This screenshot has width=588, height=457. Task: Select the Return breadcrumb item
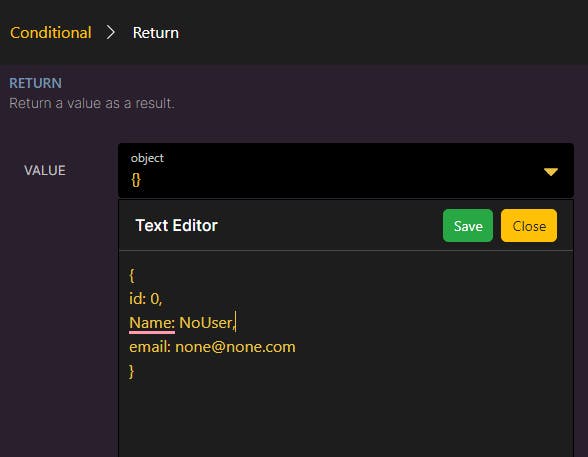pyautogui.click(x=156, y=33)
